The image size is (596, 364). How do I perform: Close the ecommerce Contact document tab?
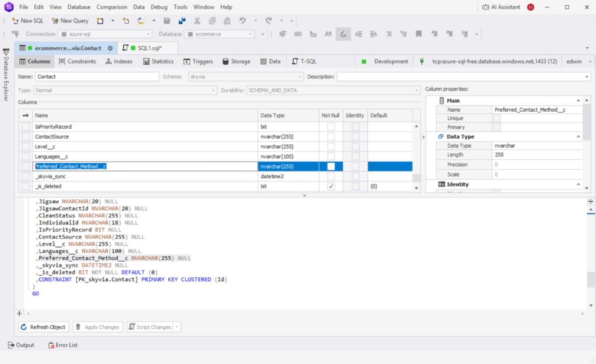110,48
